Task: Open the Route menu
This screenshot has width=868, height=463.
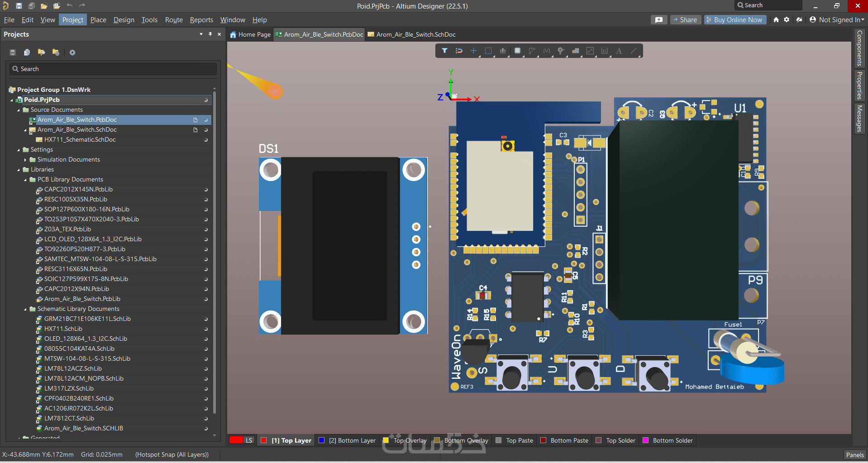Action: point(174,20)
